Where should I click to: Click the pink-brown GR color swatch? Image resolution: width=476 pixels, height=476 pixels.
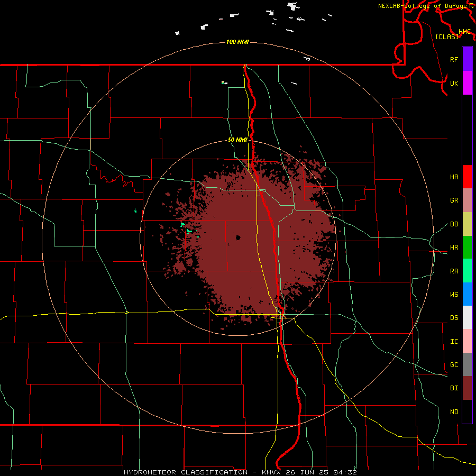[467, 200]
